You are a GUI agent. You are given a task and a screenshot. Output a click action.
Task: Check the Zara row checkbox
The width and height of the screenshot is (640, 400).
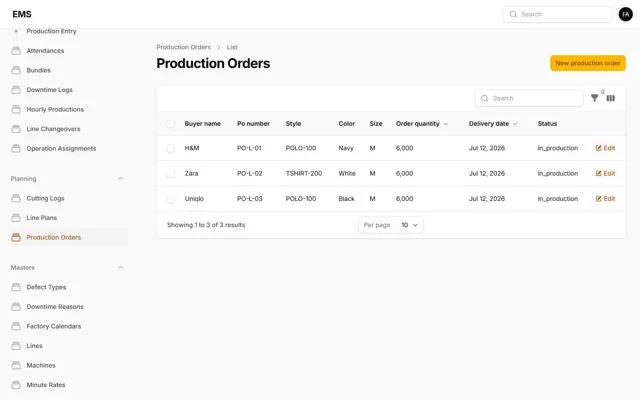tap(171, 173)
